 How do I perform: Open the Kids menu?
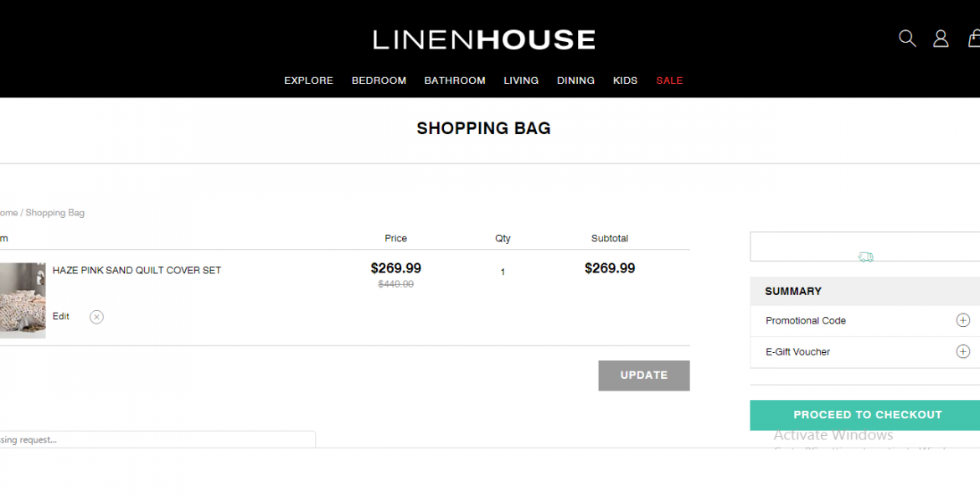625,80
